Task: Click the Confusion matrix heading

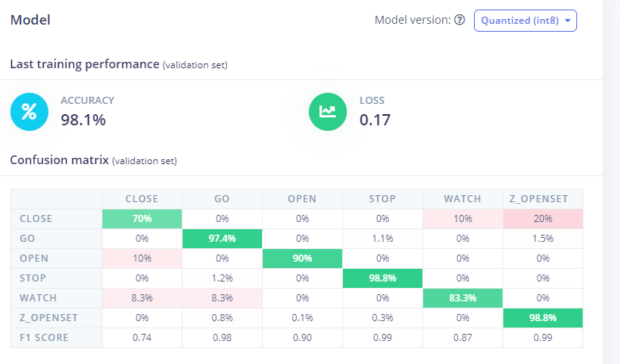Action: pos(60,160)
